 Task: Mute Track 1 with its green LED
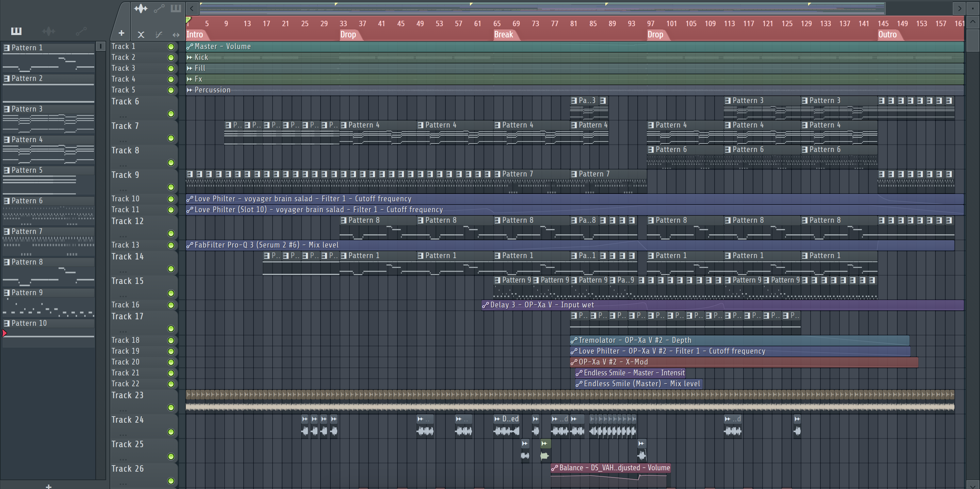(171, 47)
